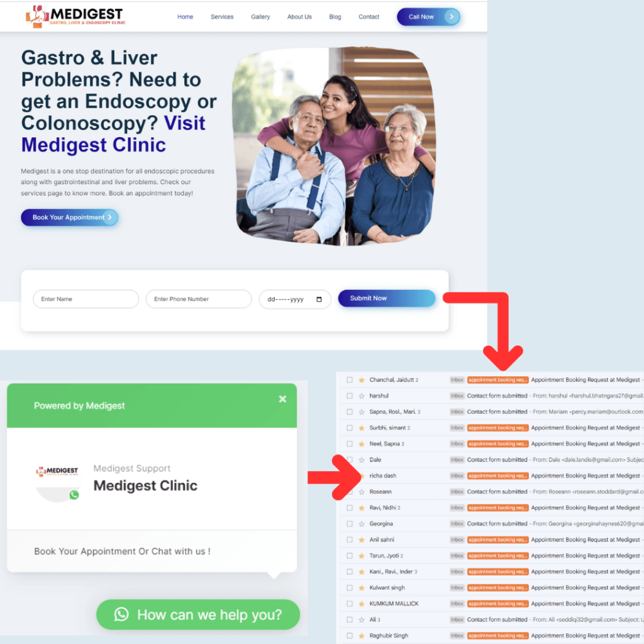Star the Roseann email

click(x=362, y=492)
